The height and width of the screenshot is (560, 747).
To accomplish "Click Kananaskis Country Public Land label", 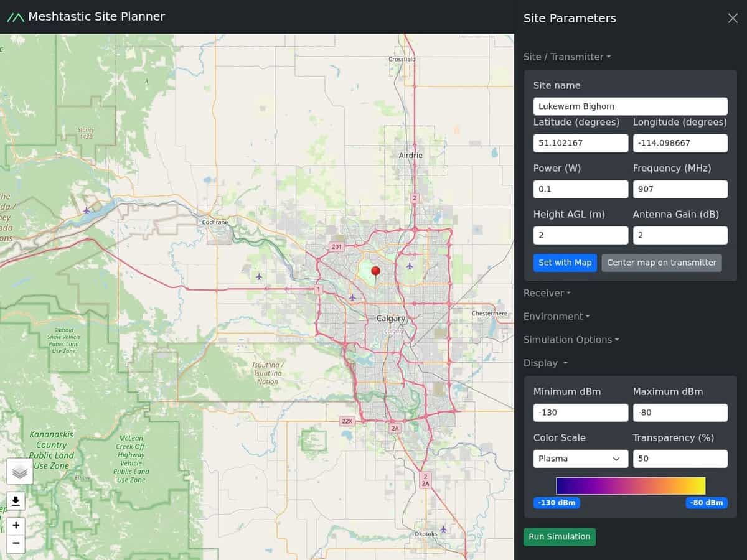I will pyautogui.click(x=51, y=450).
